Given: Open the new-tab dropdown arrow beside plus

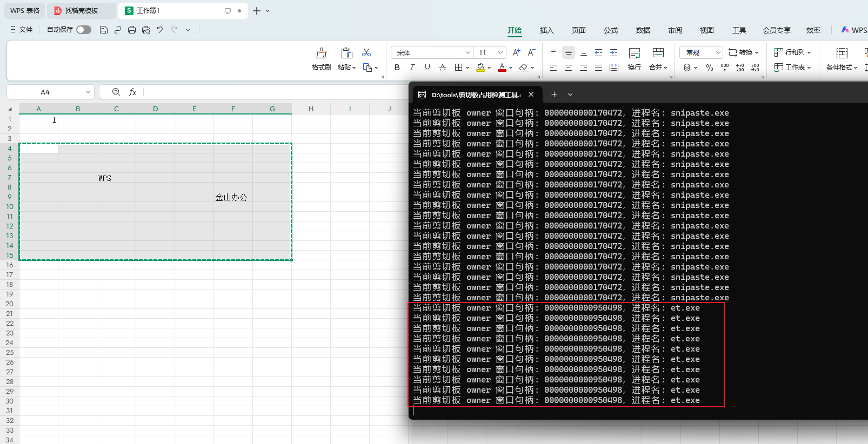Looking at the screenshot, I should [x=268, y=10].
